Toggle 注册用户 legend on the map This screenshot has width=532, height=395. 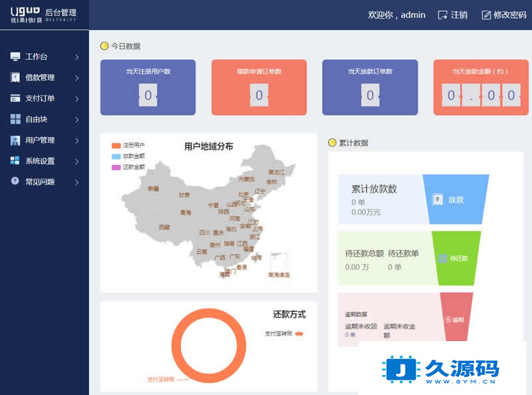pos(116,145)
